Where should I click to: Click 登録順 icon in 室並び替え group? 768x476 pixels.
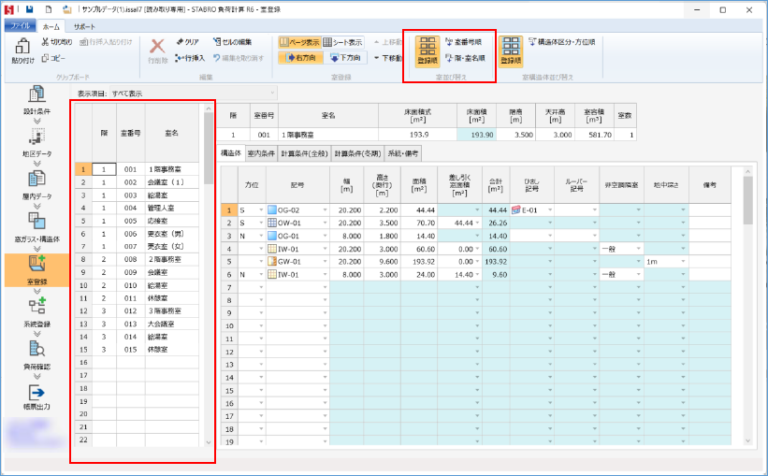point(427,50)
